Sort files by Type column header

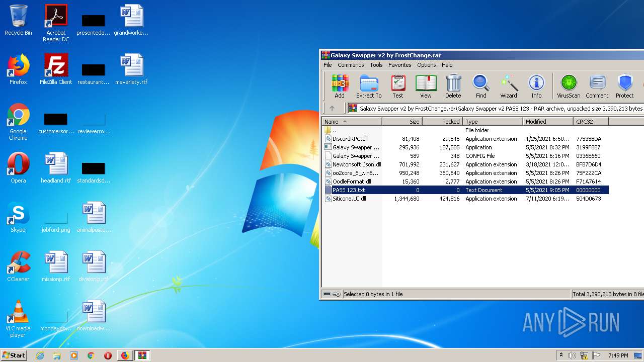(493, 121)
